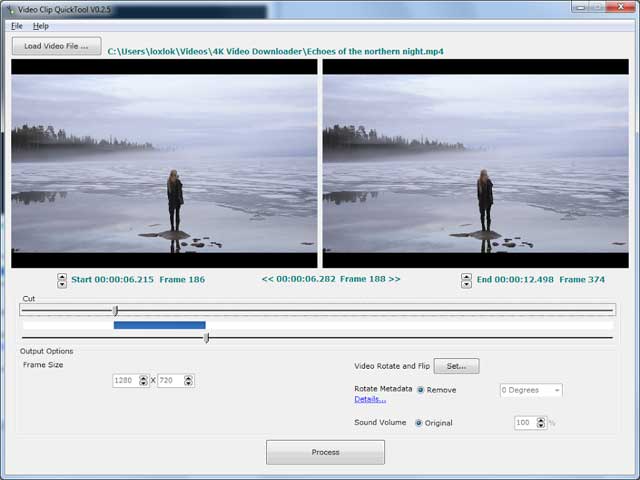Close the Video Clip QuickTool window
This screenshot has height=480, width=640.
[620, 7]
